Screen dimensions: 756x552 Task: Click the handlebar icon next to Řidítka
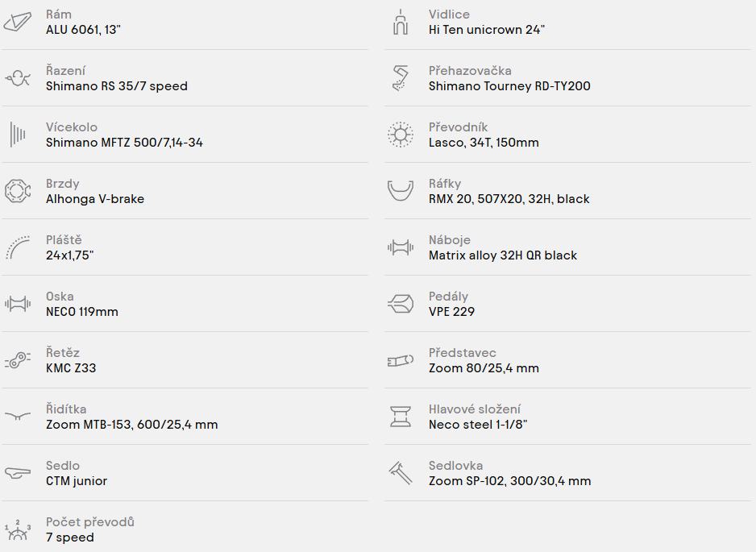[18, 416]
